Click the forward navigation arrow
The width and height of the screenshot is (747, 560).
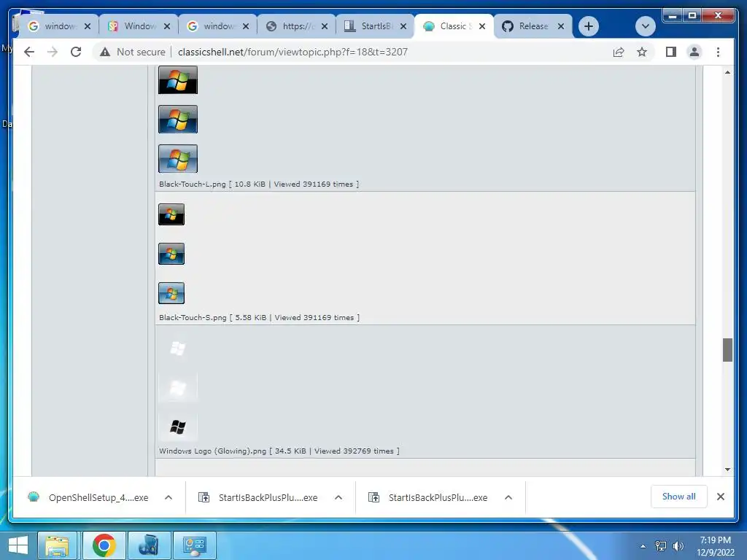coord(53,52)
